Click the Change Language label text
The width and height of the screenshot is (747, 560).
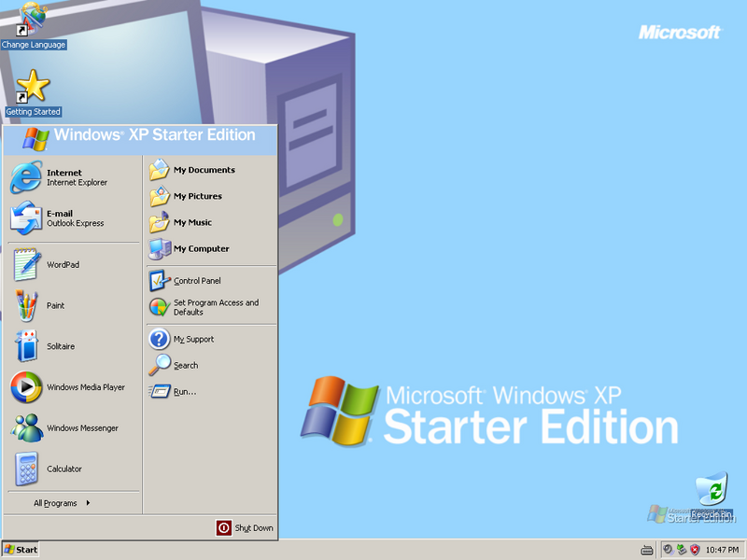tap(34, 45)
